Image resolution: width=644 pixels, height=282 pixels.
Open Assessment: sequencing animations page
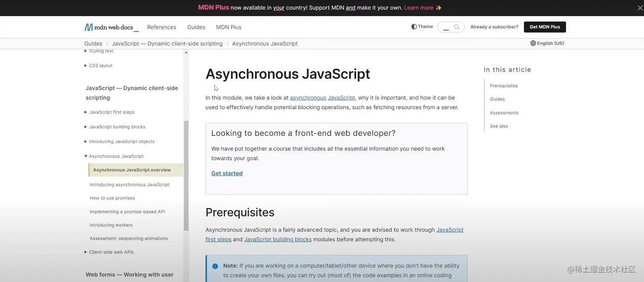click(129, 239)
